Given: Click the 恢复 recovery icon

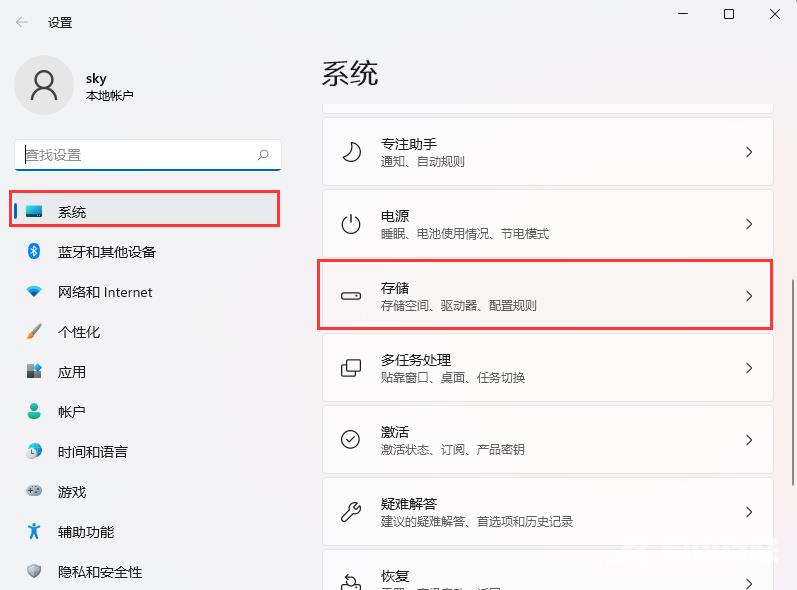Looking at the screenshot, I should 351,582.
